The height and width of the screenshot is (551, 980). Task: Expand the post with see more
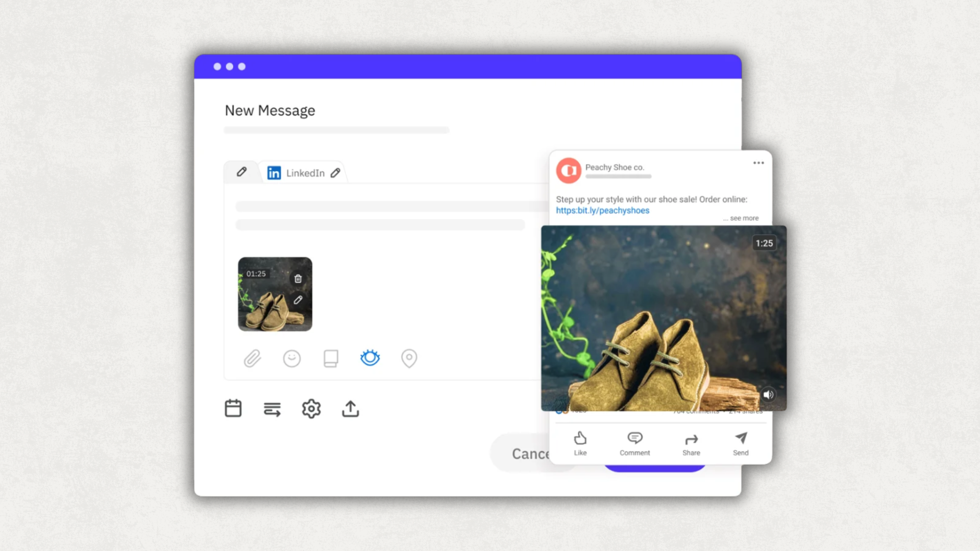pyautogui.click(x=741, y=218)
